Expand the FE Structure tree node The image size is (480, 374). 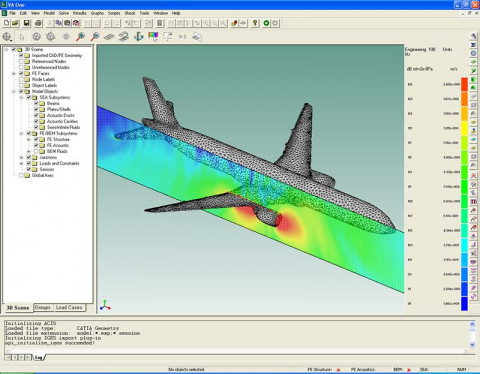point(29,139)
